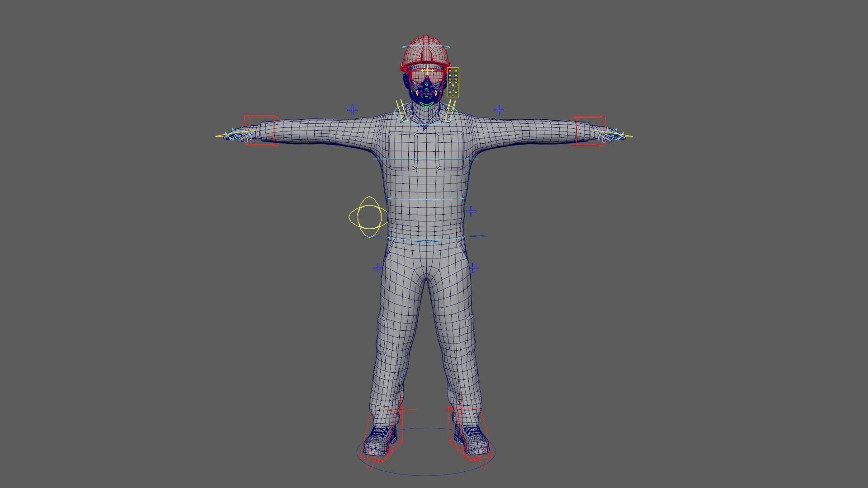
Task: Select the yellow spherical control beside the torso
Action: point(368,217)
